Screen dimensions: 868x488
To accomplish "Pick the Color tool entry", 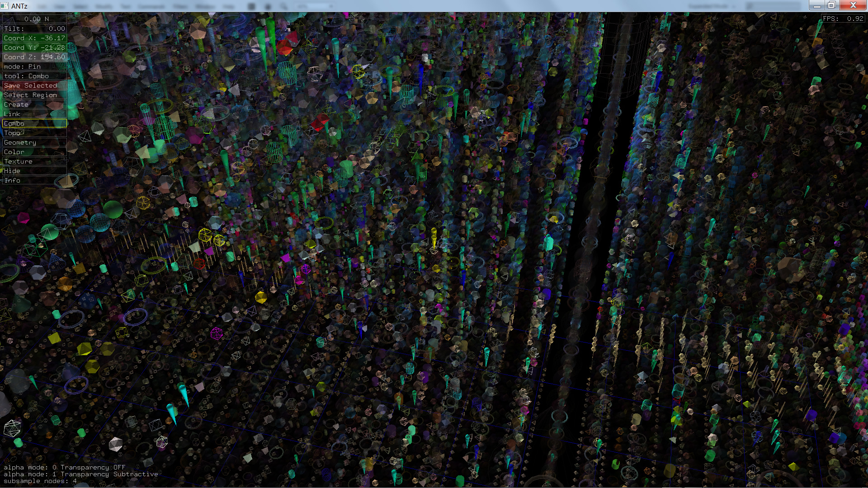I will click(x=35, y=152).
